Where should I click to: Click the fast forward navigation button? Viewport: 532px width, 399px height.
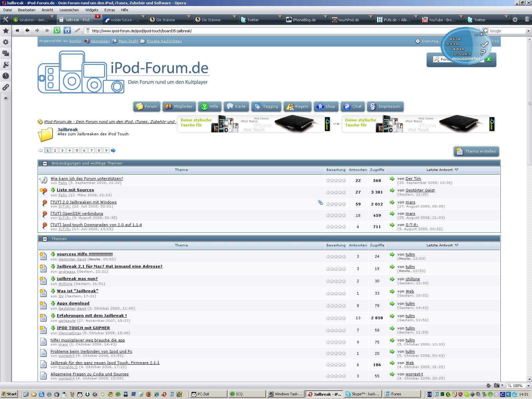(47, 31)
